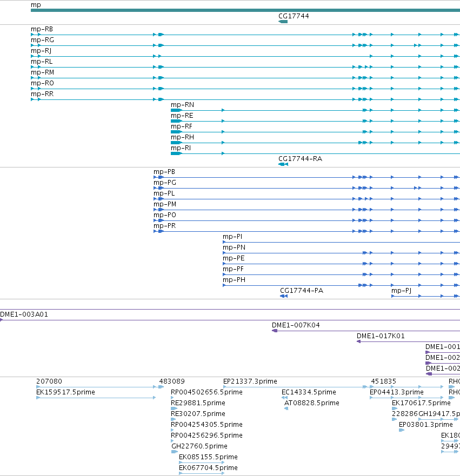Click CDS label mp-PJ
The image size is (460, 476).
point(402,291)
